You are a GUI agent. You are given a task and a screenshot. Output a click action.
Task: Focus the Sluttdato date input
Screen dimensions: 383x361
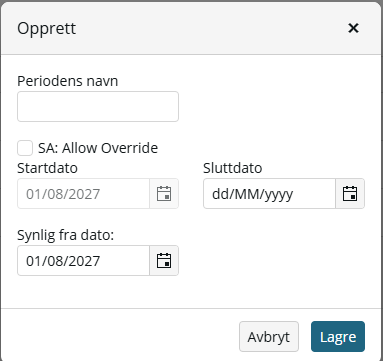coord(269,194)
